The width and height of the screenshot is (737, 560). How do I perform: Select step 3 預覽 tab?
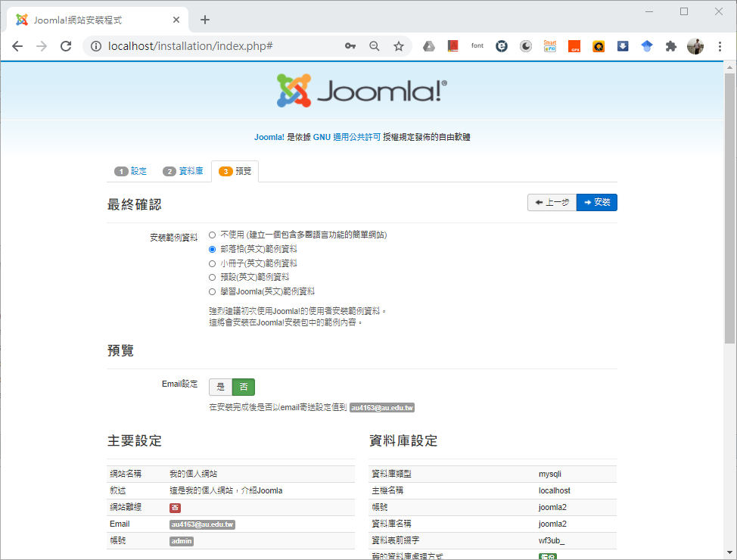point(235,171)
